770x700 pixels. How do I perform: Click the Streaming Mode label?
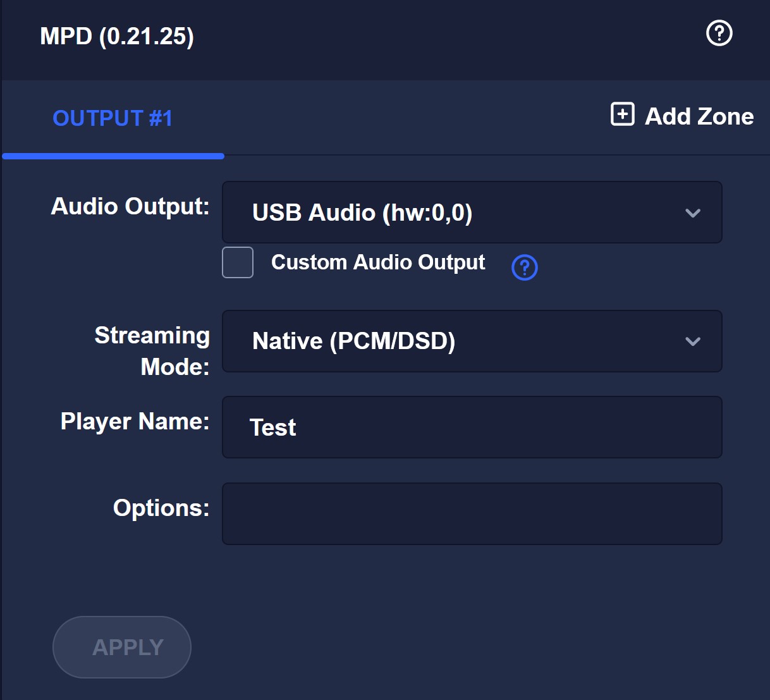coord(152,351)
